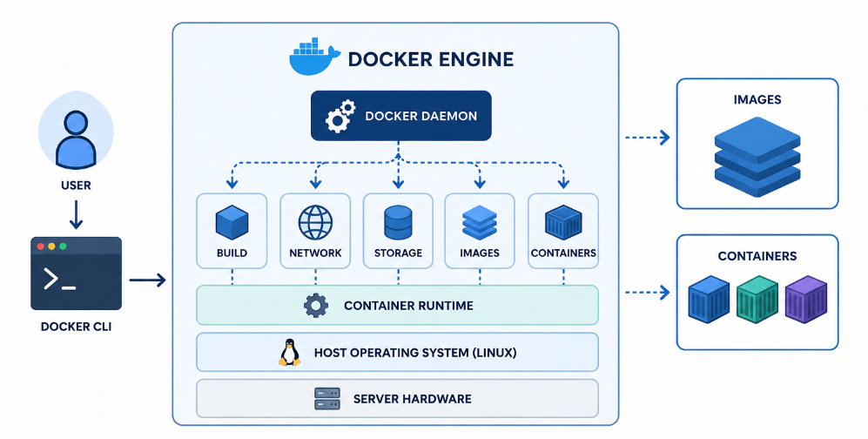Click the large stacked layers in Images panel
This screenshot has height=439, width=868.
click(x=757, y=156)
